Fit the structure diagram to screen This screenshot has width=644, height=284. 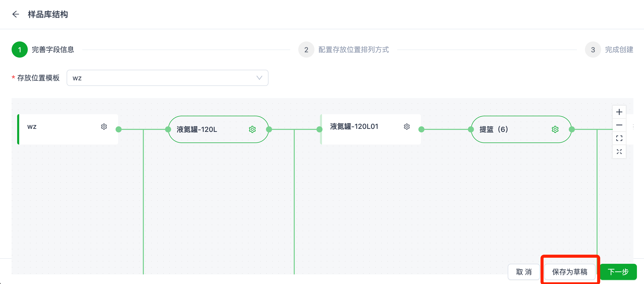pyautogui.click(x=619, y=138)
